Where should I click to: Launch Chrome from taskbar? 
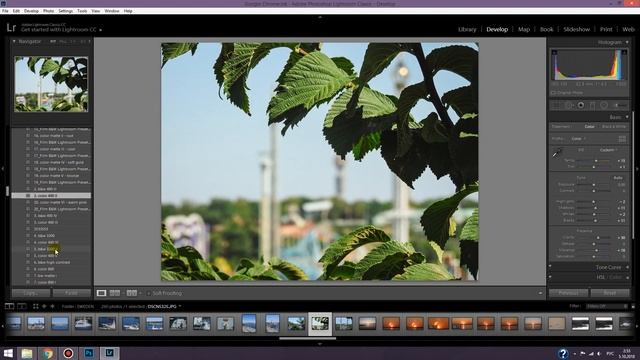(47, 353)
